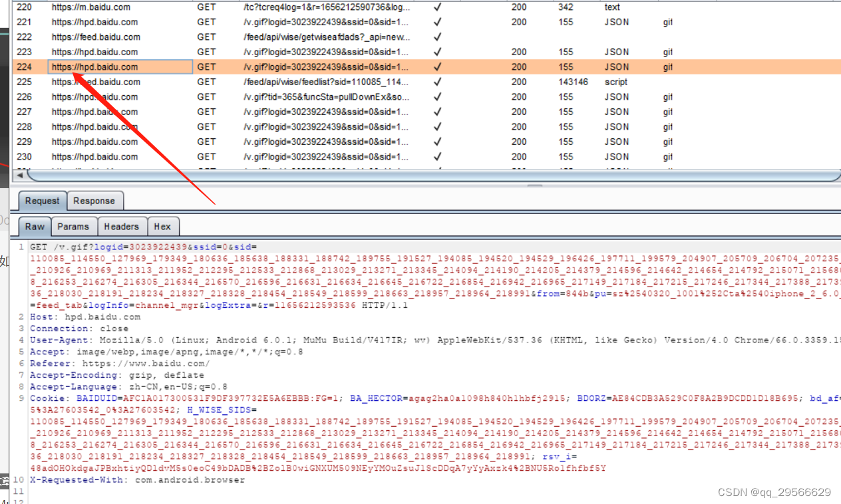Viewport: 841px width, 504px height.
Task: Click the User-Agent header line
Action: [x=435, y=340]
